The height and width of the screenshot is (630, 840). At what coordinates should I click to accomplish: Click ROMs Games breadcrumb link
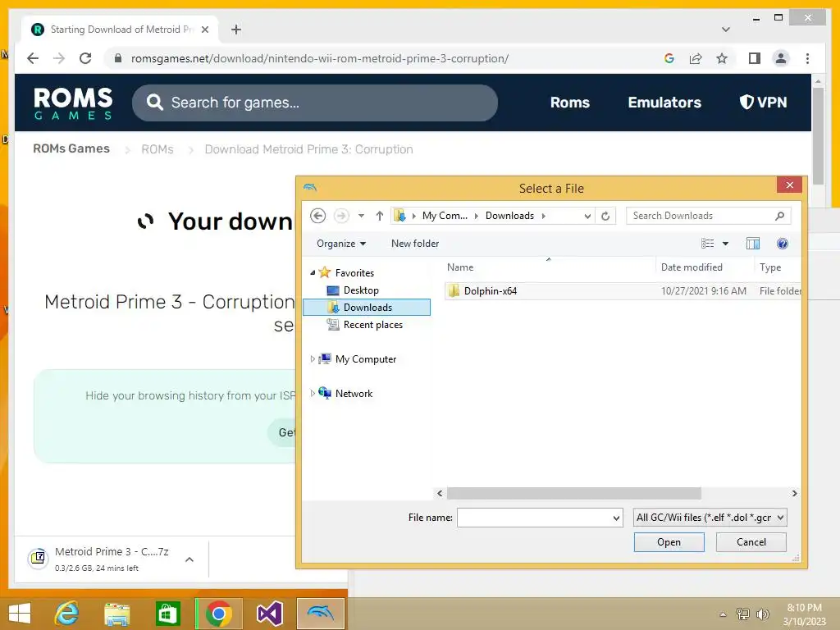point(71,149)
